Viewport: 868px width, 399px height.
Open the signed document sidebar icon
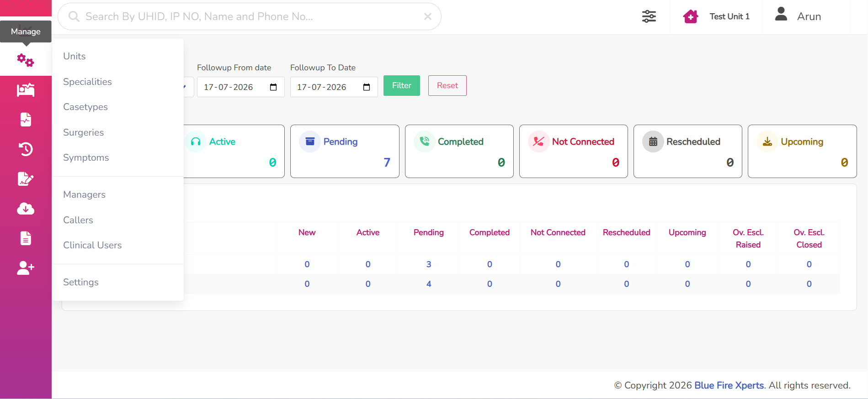coord(26,179)
